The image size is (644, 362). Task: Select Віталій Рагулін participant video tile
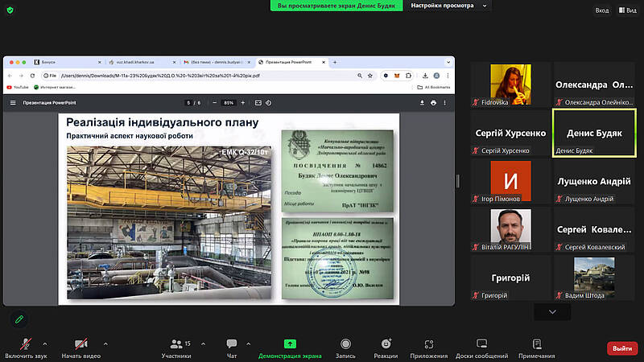click(510, 229)
